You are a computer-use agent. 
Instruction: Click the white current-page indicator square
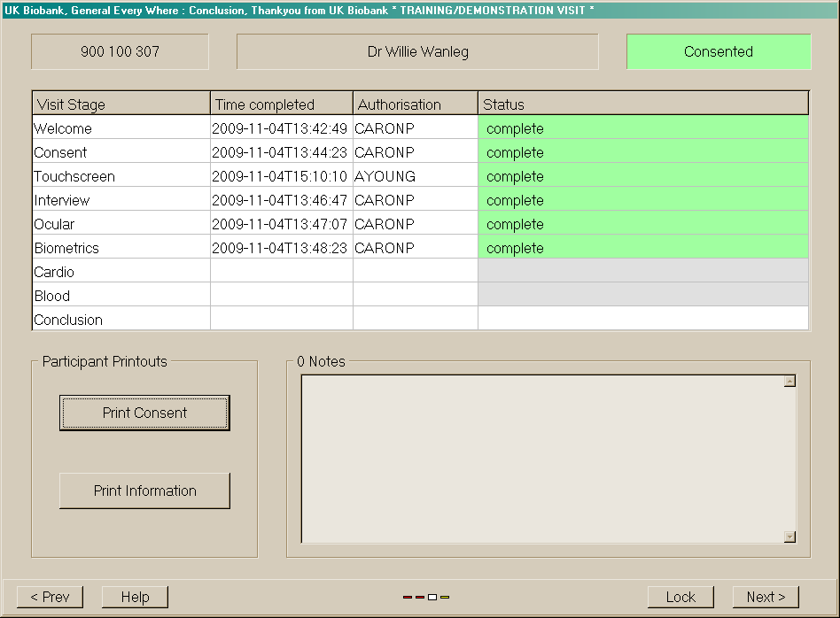click(x=432, y=598)
